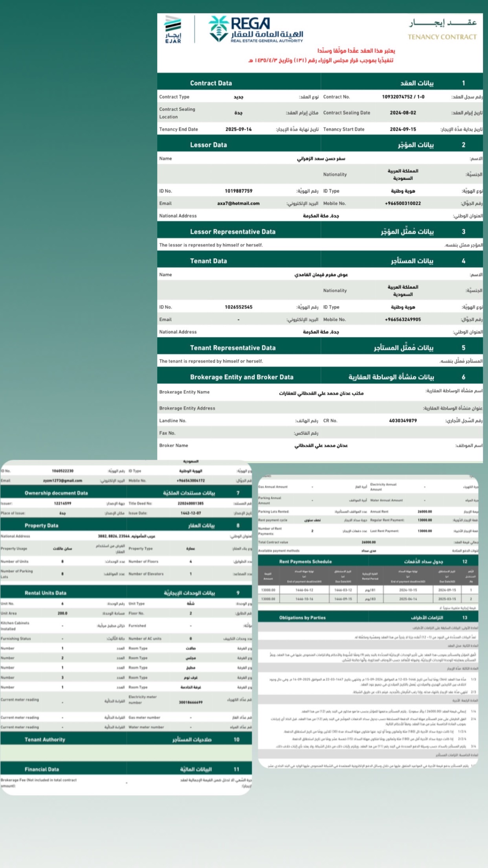Click the REGA Real Estate General Authority logo
The image size is (488, 868).
[256, 29]
